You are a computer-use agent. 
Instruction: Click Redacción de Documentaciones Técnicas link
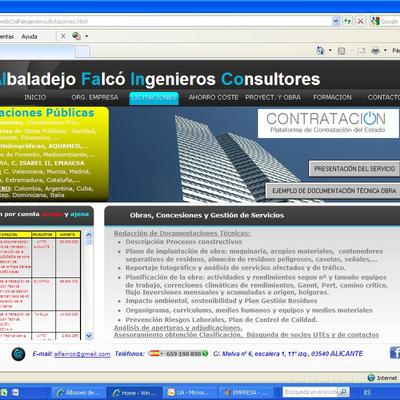[x=182, y=233]
